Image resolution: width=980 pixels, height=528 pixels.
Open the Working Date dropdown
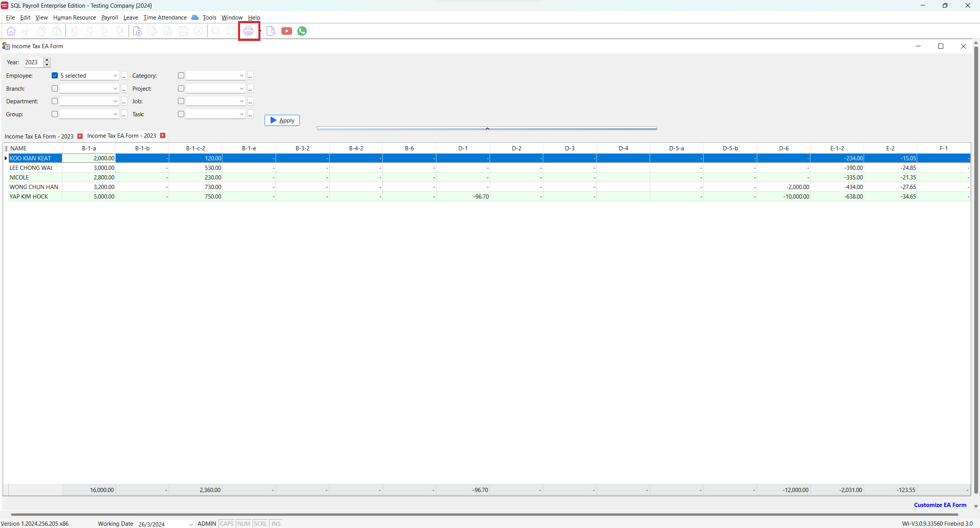click(x=191, y=524)
